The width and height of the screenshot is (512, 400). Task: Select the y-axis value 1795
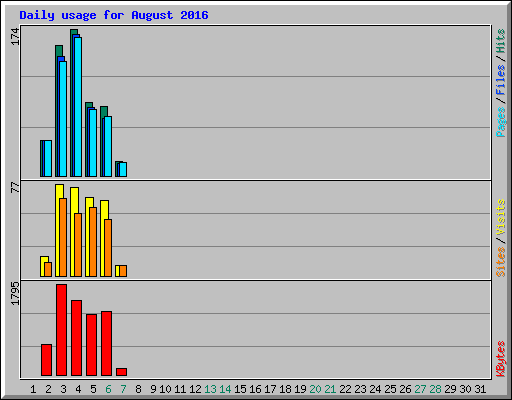[x=15, y=293]
